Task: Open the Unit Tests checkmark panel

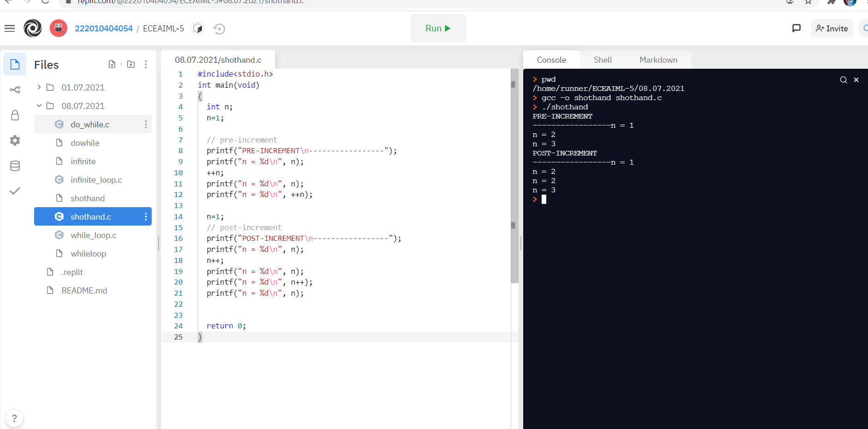Action: [15, 191]
